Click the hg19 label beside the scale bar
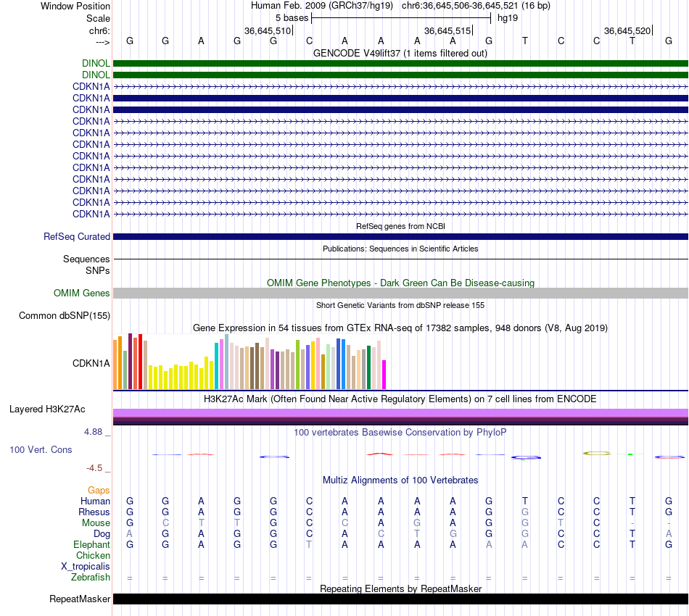689x616 pixels. [x=508, y=18]
